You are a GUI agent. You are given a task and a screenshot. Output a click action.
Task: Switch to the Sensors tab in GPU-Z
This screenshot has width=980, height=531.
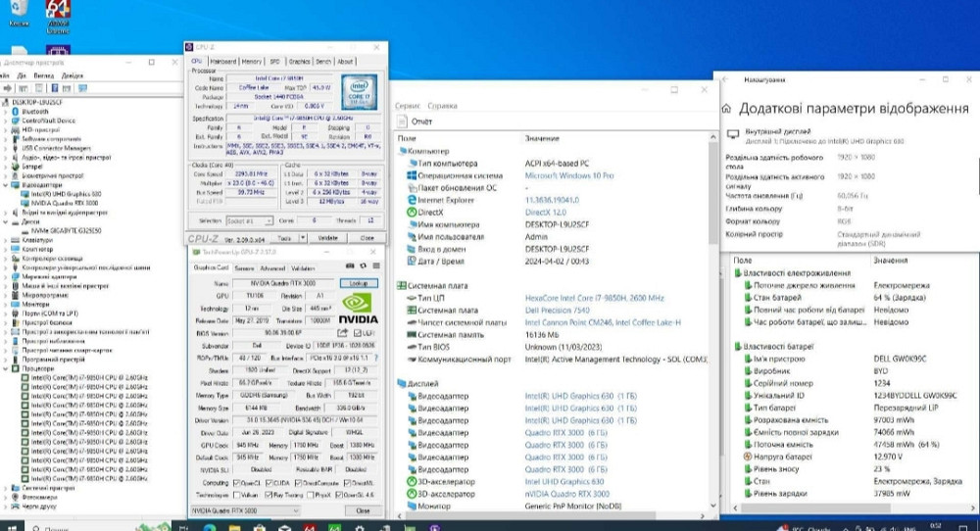point(244,268)
